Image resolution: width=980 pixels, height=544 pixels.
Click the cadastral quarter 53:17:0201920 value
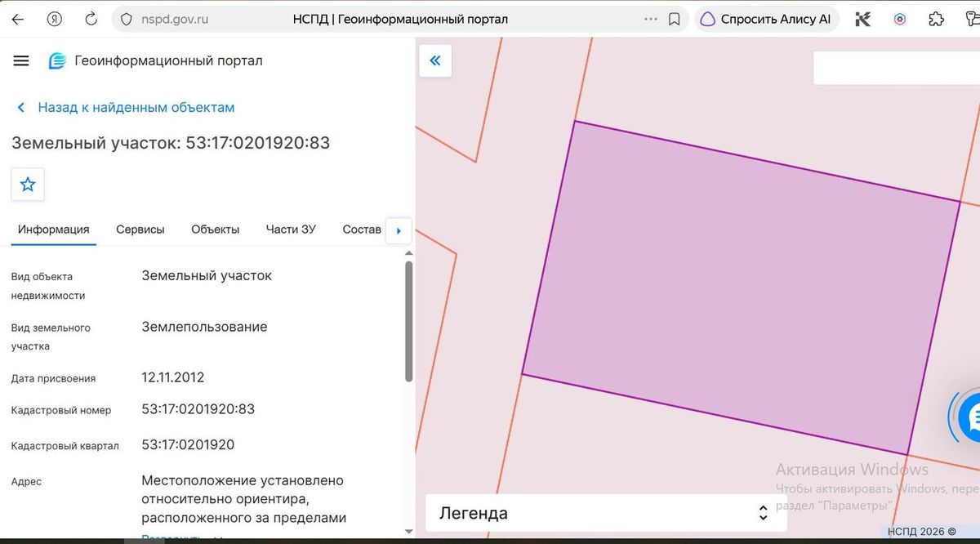[x=188, y=444]
